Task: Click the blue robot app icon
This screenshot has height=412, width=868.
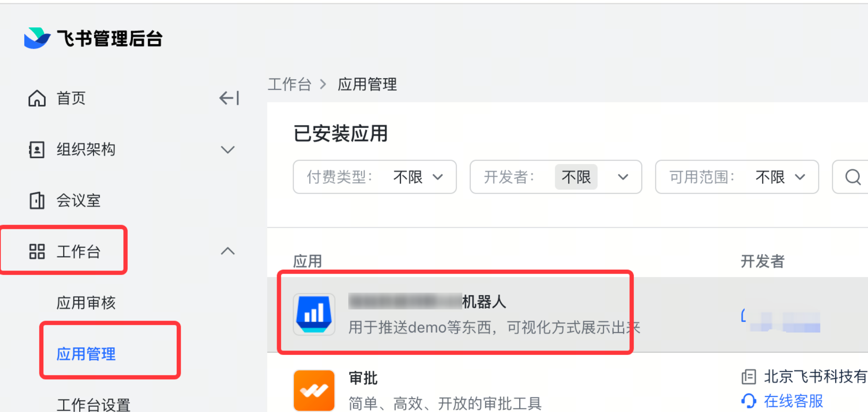Action: coord(314,314)
